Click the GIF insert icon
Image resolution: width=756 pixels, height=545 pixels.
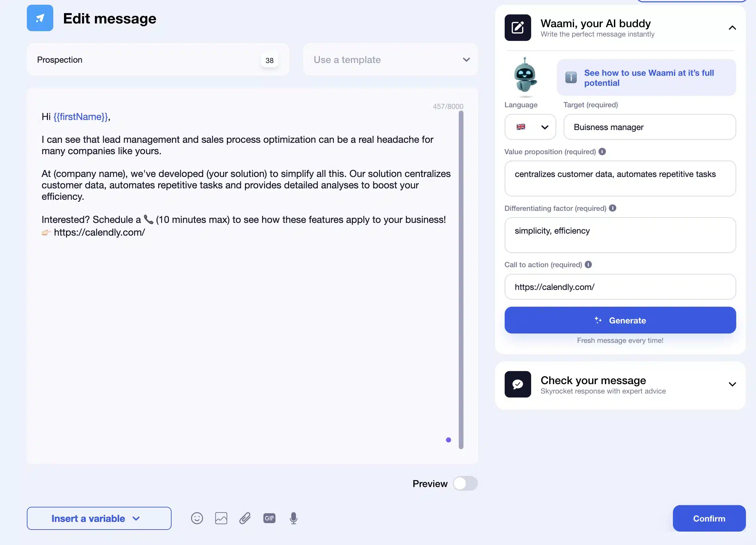click(269, 518)
